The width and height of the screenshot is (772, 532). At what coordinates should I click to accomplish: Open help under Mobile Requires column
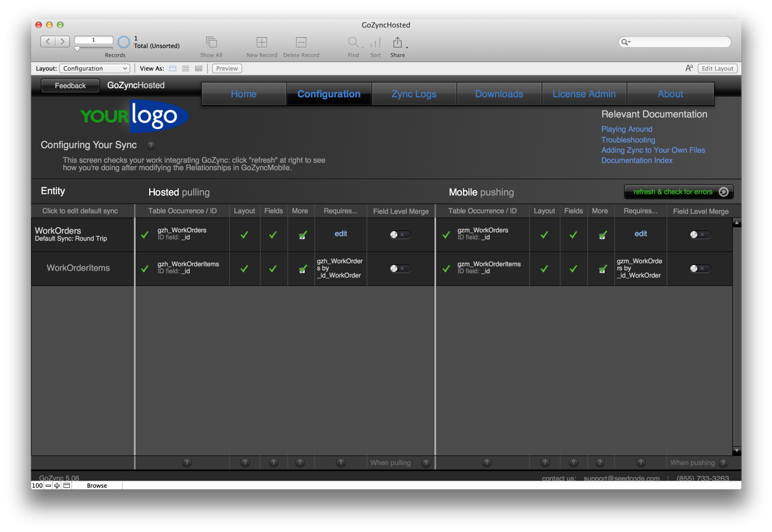pos(641,463)
